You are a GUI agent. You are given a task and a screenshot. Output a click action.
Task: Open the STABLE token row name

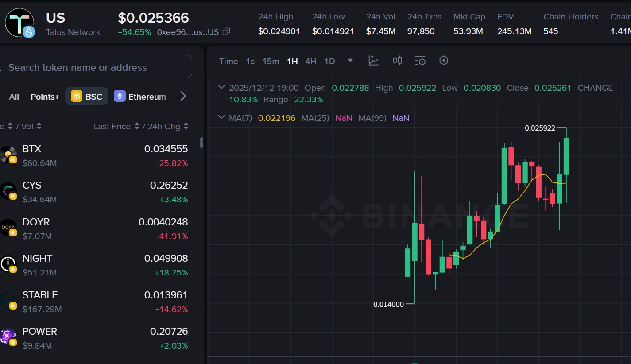point(40,295)
